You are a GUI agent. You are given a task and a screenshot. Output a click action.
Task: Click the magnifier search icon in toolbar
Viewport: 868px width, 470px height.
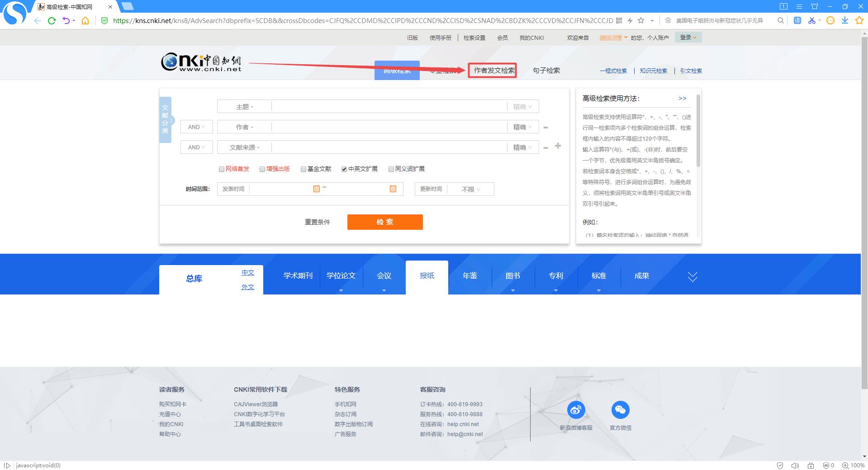click(x=781, y=20)
